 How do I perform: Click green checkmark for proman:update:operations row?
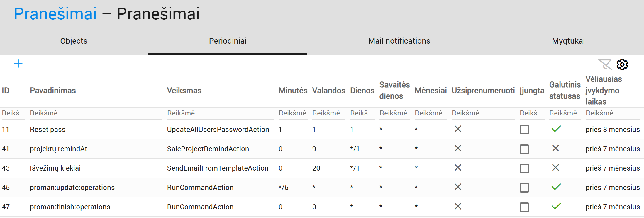(556, 187)
